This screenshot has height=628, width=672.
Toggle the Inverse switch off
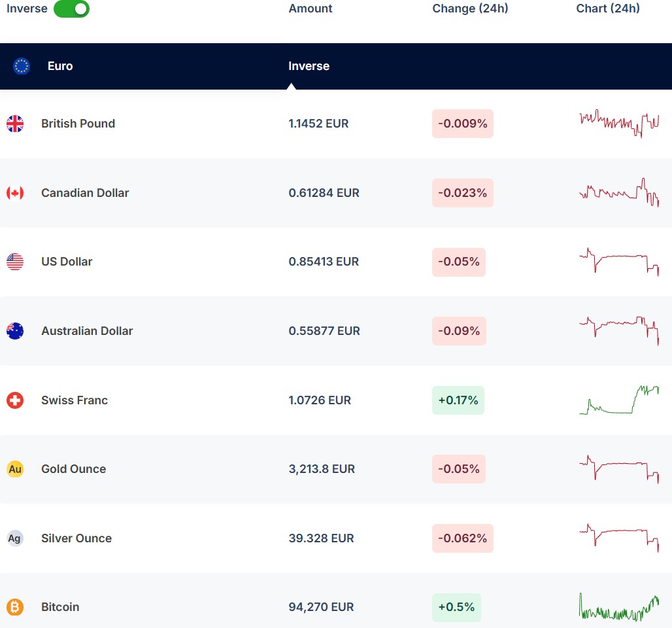pos(71,9)
